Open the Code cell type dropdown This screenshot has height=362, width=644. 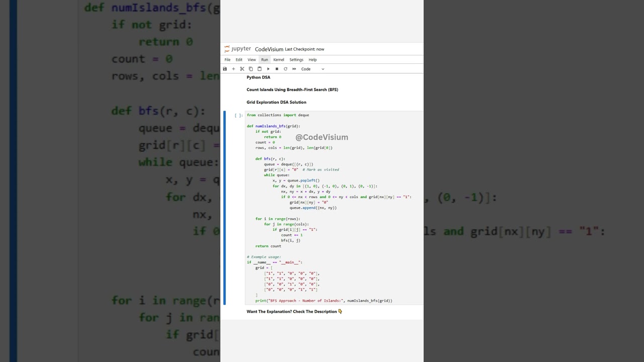click(312, 69)
